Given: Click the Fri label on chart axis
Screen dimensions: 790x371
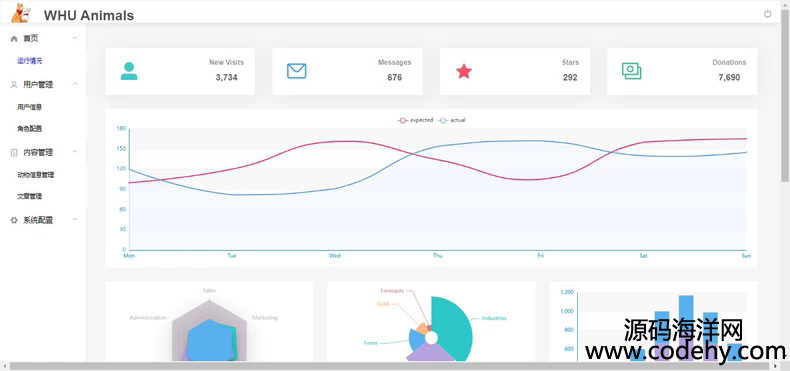Looking at the screenshot, I should coord(541,256).
